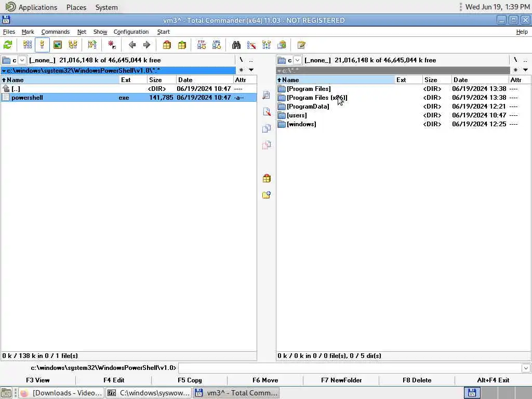Screen dimensions: 532x399
Task: Click the edit file icon in middle bar
Action: pos(267,112)
